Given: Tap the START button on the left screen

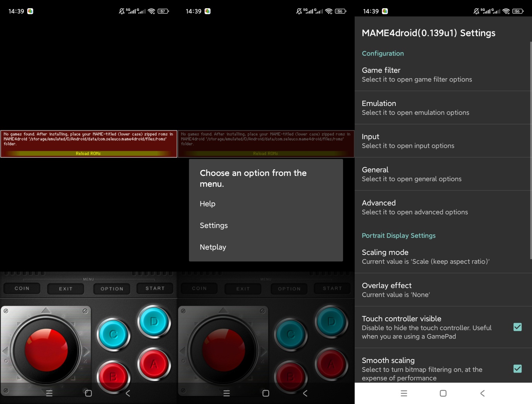Looking at the screenshot, I should [155, 288].
